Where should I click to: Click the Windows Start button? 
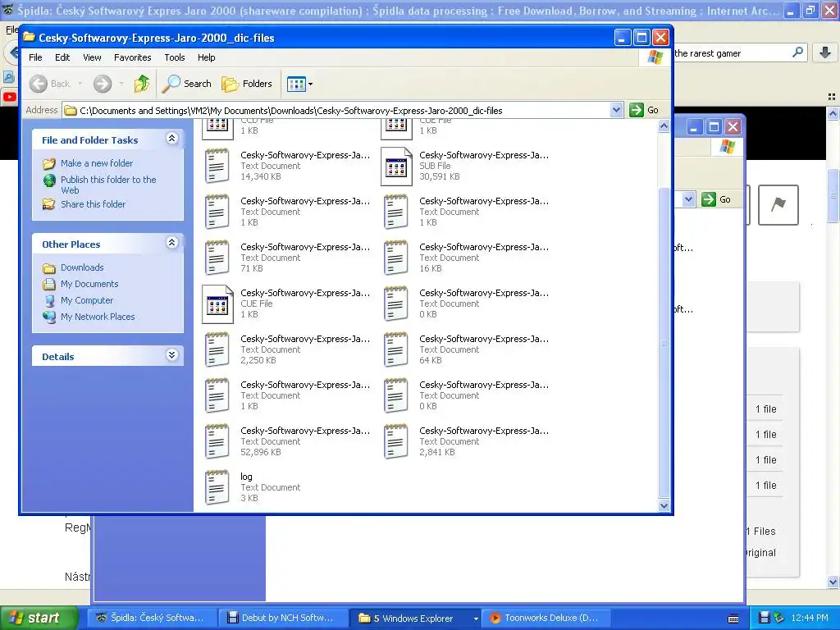[39, 618]
